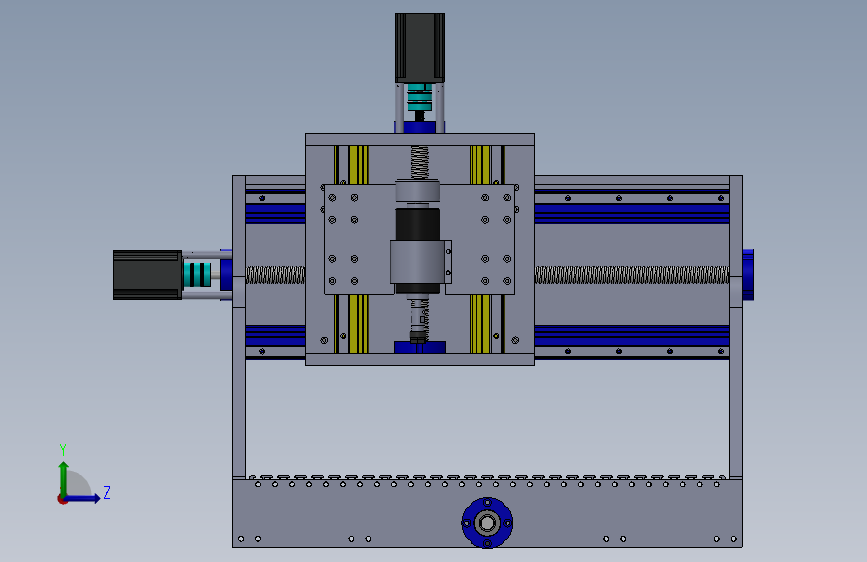Screen dimensions: 867x562
Task: Select the gray spindle clamp bracket
Action: pos(421,262)
